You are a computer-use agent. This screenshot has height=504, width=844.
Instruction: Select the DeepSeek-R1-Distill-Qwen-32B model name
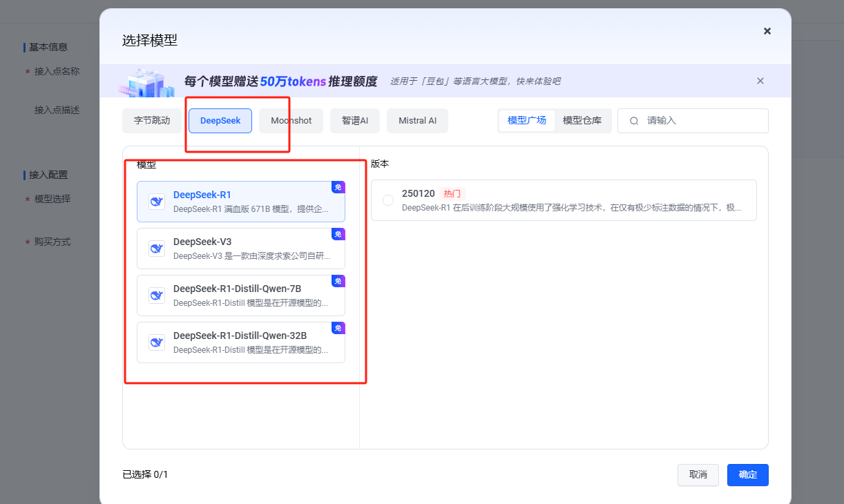(240, 336)
